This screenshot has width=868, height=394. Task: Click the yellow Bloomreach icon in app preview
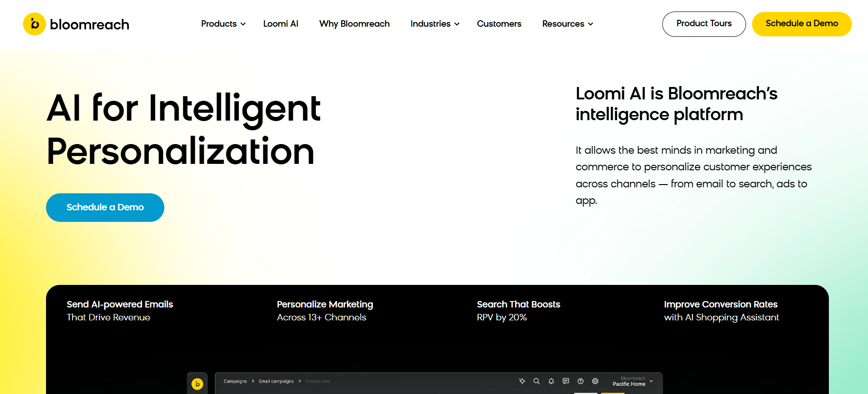coord(197,383)
